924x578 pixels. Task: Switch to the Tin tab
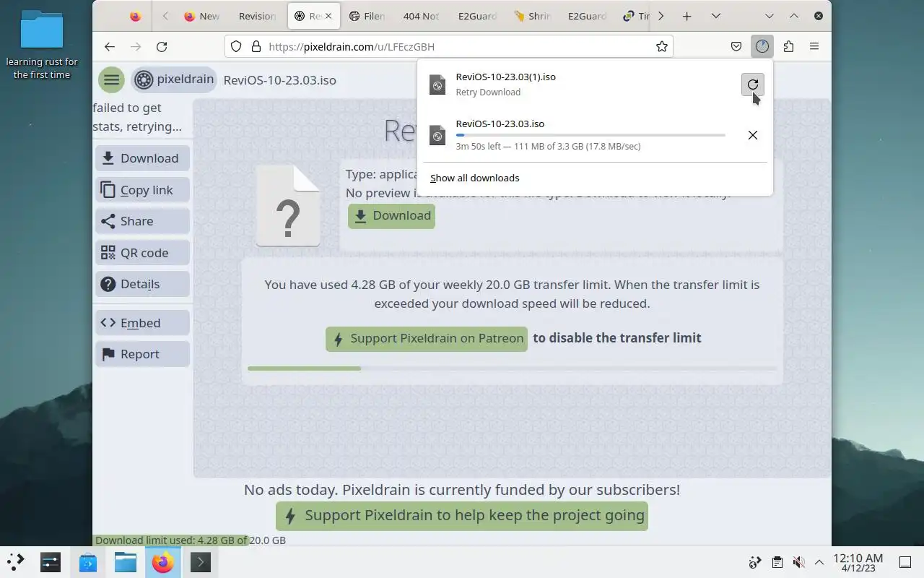636,16
